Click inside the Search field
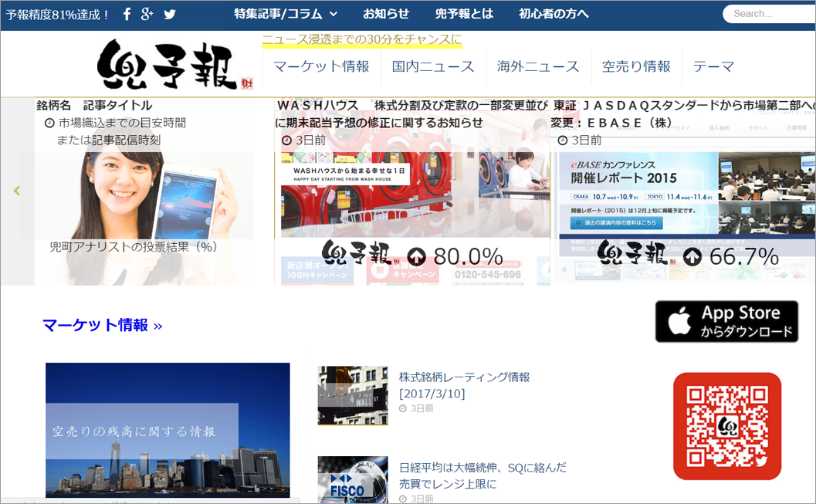This screenshot has width=816, height=504. click(772, 13)
